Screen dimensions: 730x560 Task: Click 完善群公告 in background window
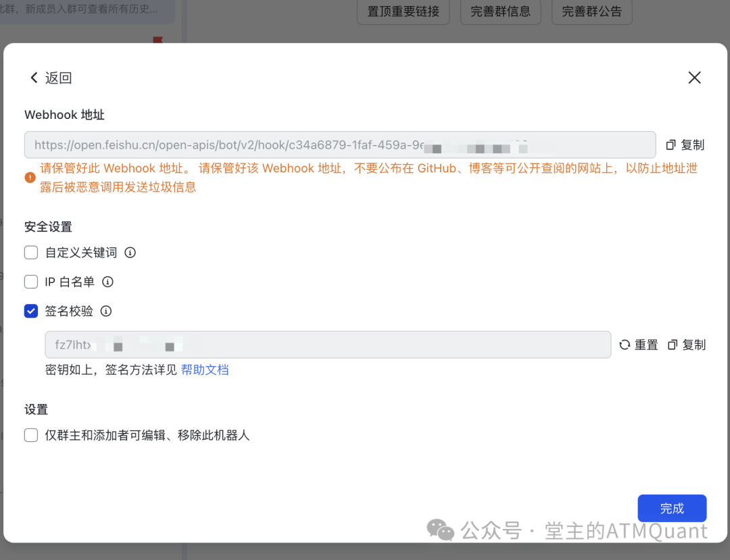(x=591, y=11)
